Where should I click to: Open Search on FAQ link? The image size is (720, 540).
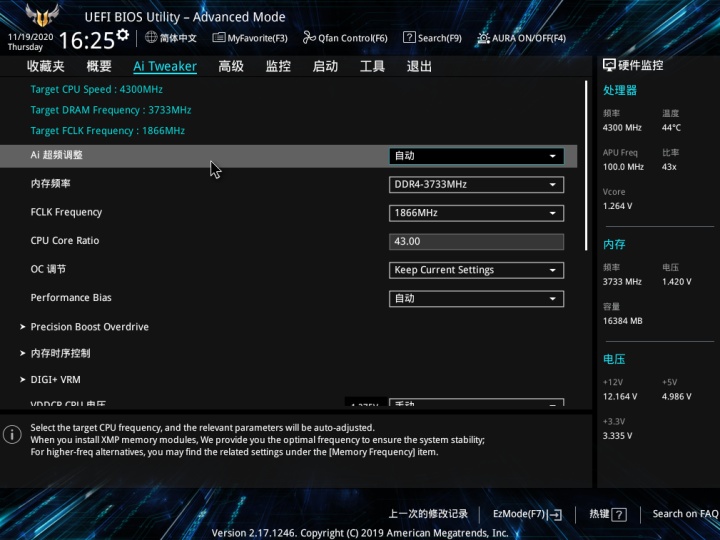click(686, 514)
